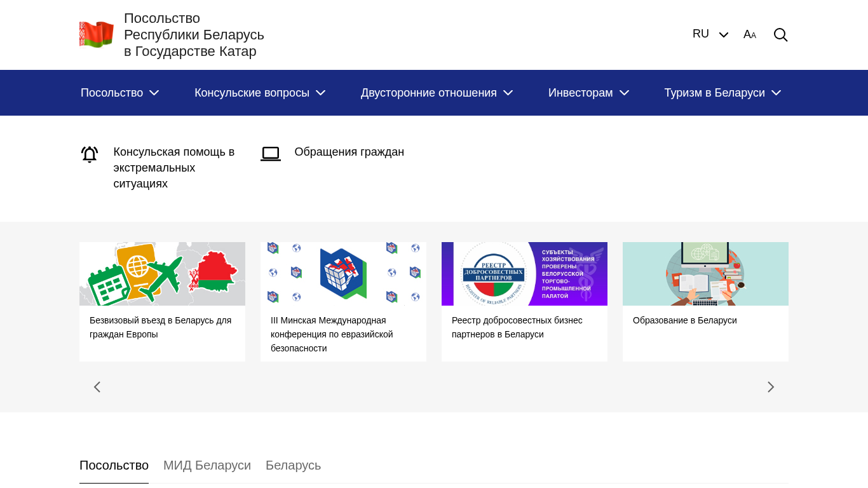The width and height of the screenshot is (868, 488).
Task: Open the Реестр добросовестных партнеров banner
Action: pos(524,274)
